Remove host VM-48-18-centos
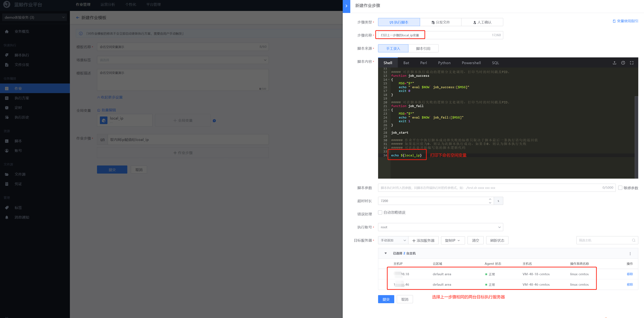 pos(630,274)
